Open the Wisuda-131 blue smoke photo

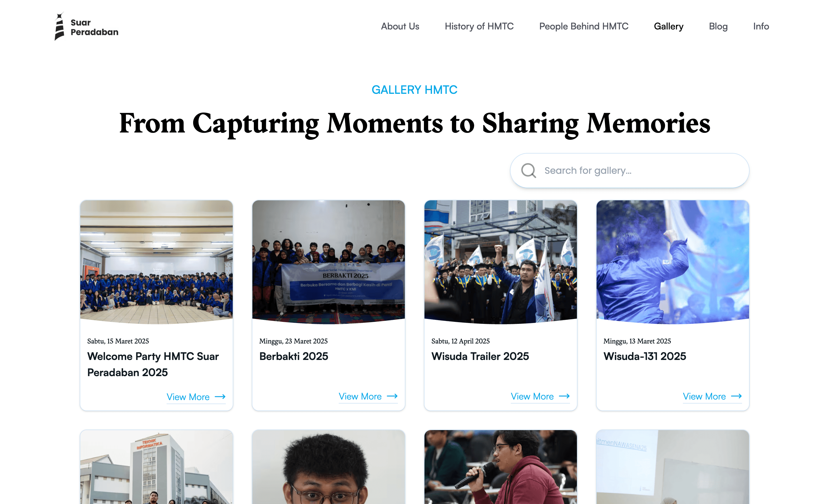tap(672, 262)
